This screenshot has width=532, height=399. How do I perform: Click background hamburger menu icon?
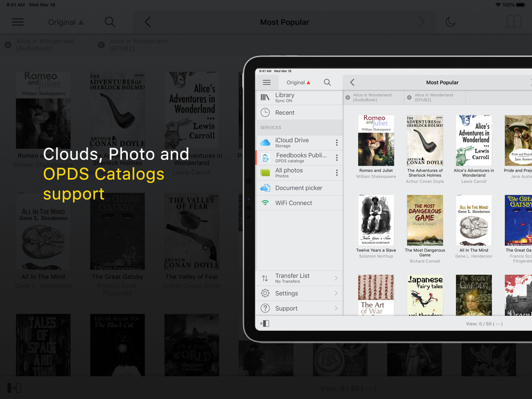(x=18, y=22)
